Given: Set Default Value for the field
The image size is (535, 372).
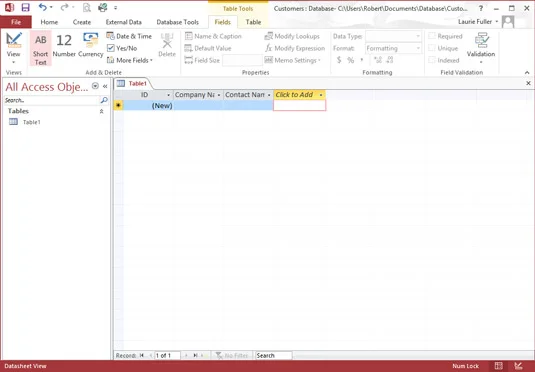Looking at the screenshot, I should click(208, 48).
